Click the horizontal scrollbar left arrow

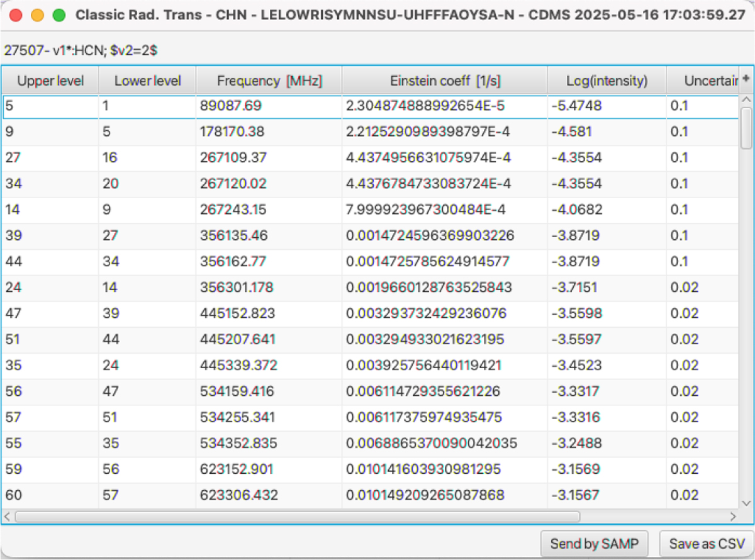coord(8,517)
